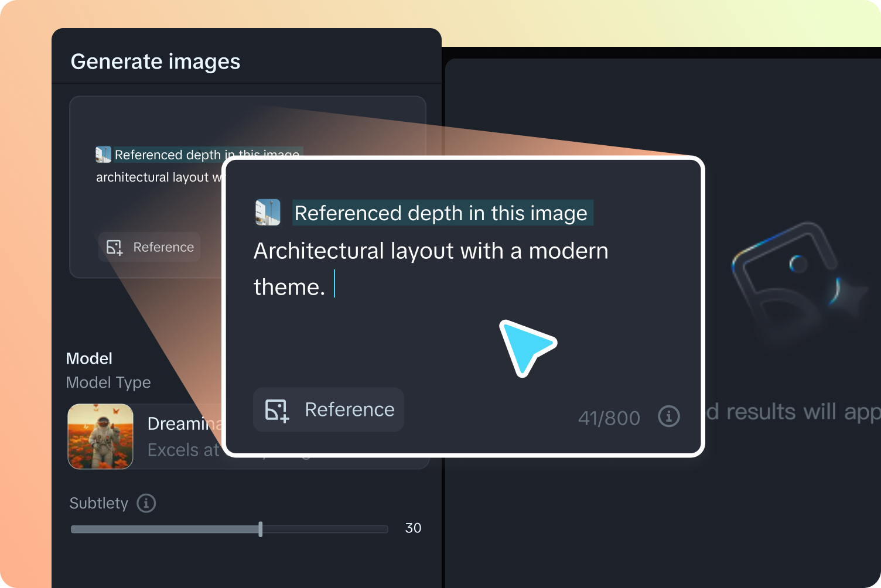This screenshot has height=588, width=881.
Task: Open the info icon beside the 41/800 counter
Action: pyautogui.click(x=669, y=416)
